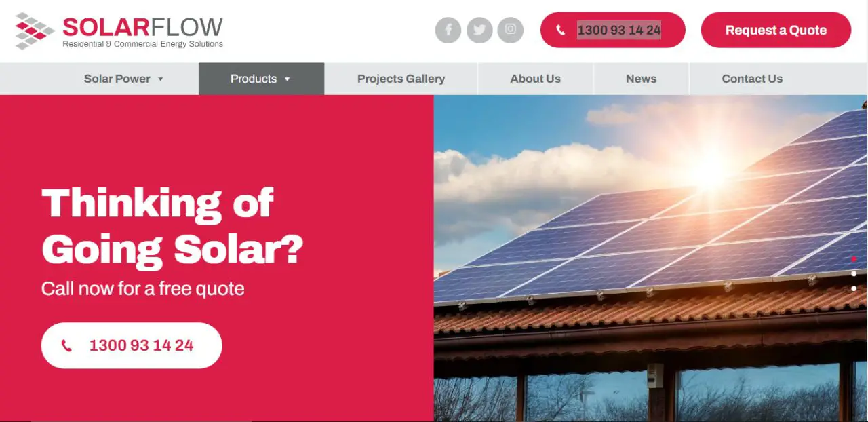The width and height of the screenshot is (868, 422).
Task: Open the News page
Action: point(642,79)
